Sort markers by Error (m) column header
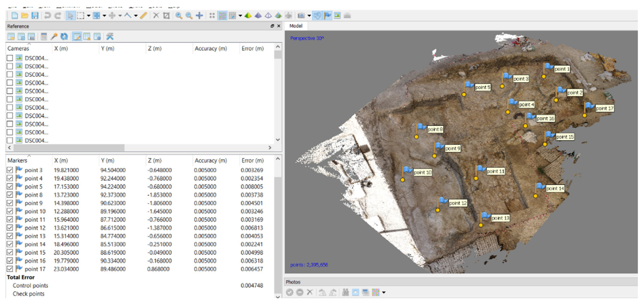This screenshot has width=644, height=308. 252,160
